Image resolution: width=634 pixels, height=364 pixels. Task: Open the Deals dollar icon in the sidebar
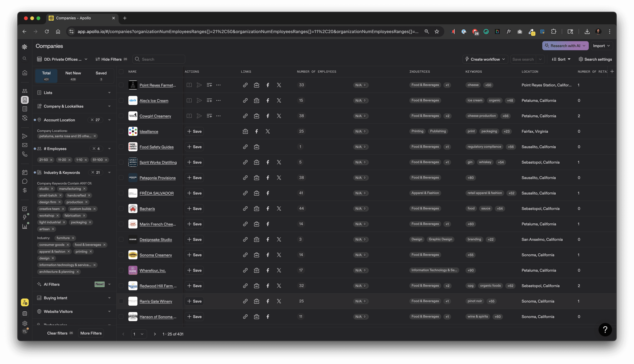[24, 191]
